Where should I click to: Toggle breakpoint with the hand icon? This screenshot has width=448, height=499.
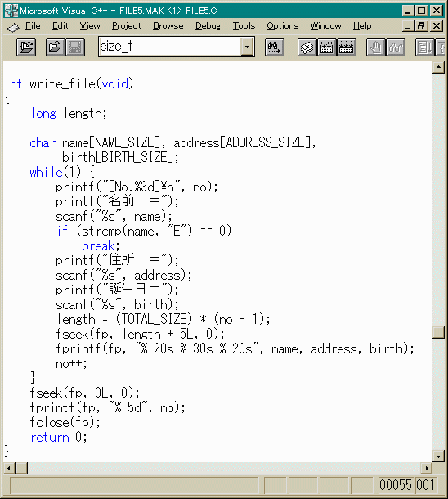click(376, 47)
